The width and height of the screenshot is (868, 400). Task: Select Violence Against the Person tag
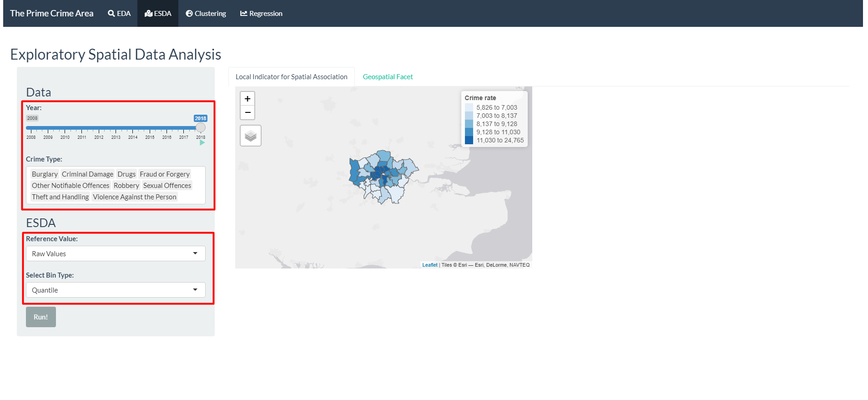coord(134,197)
